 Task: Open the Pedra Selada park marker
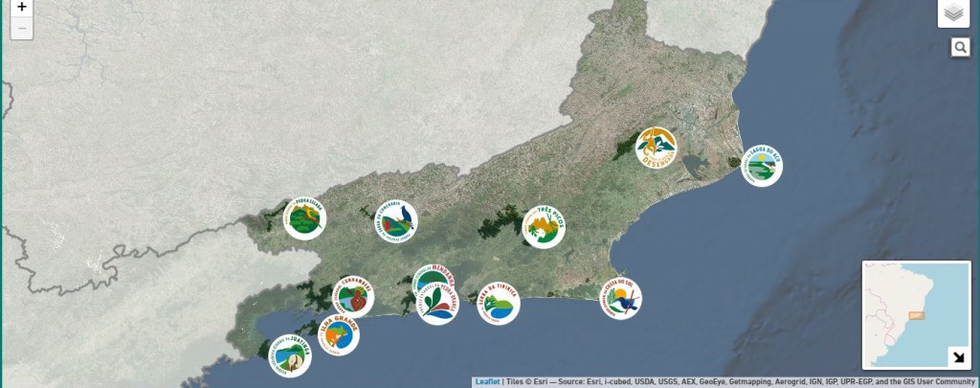(304, 218)
